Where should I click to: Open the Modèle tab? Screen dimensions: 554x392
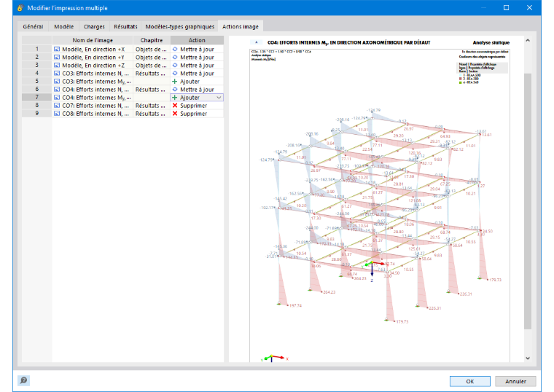[x=63, y=26]
